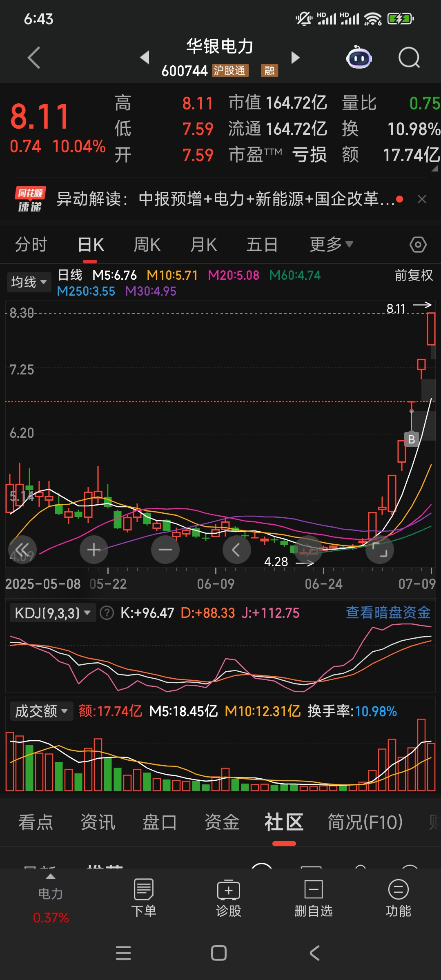
Task: Open Android recent apps menu button
Action: click(123, 953)
